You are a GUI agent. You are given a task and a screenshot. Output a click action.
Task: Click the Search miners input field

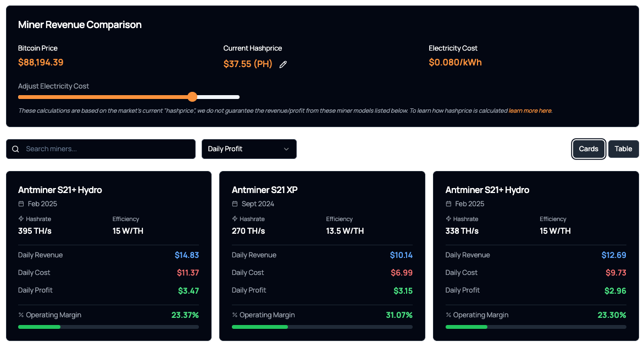point(101,148)
